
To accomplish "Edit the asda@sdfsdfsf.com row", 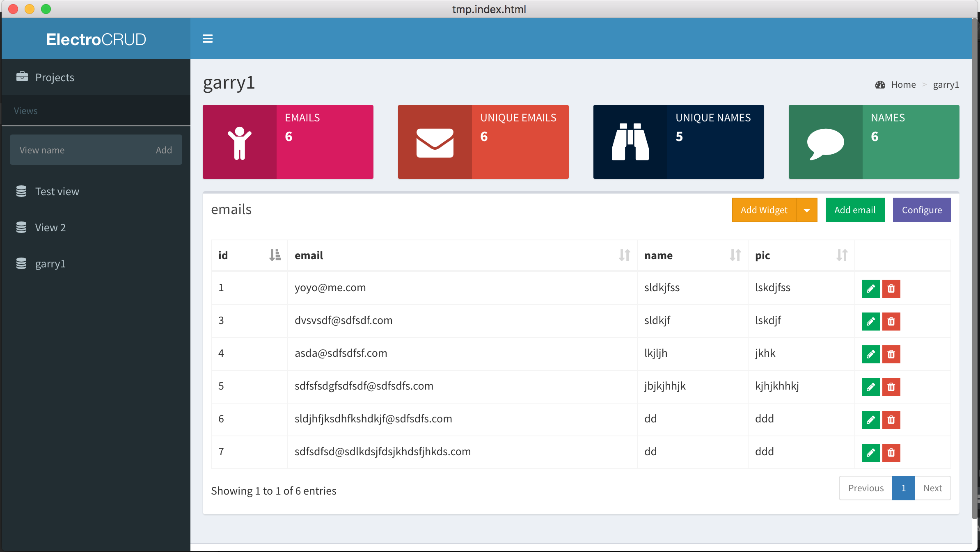I will (870, 354).
